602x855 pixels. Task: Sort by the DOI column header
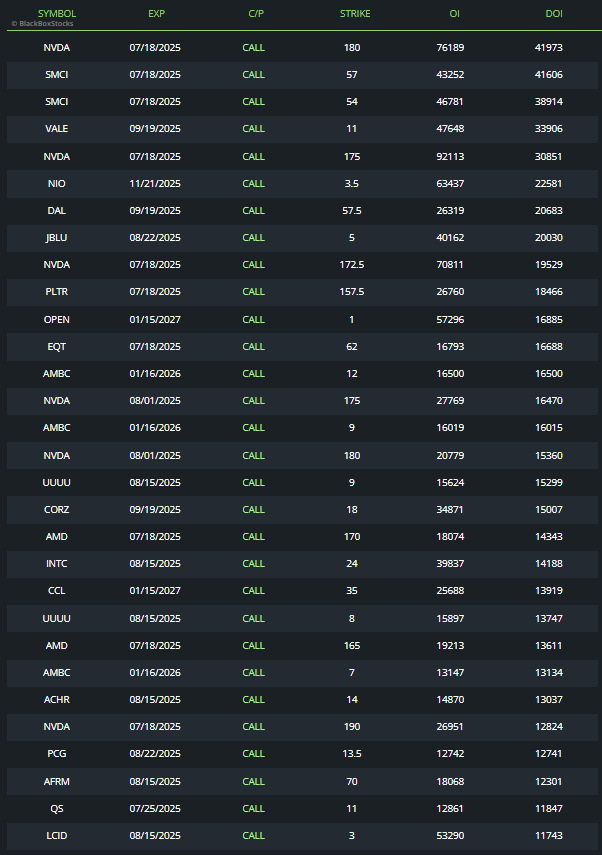554,14
